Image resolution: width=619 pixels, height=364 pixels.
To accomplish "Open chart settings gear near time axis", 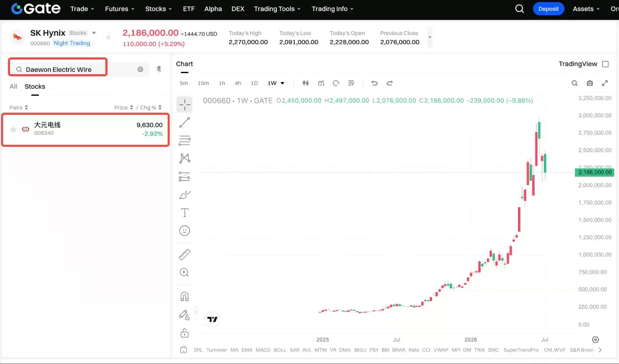I will pyautogui.click(x=595, y=340).
